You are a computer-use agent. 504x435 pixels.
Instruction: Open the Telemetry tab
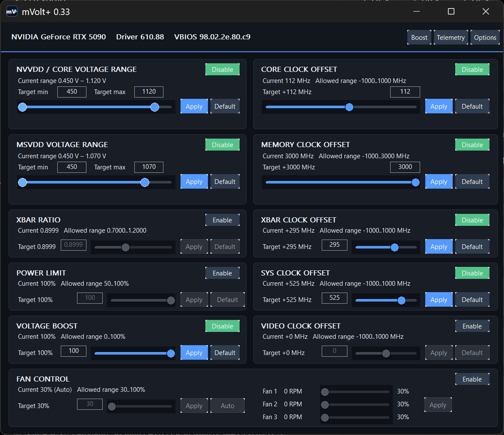451,37
